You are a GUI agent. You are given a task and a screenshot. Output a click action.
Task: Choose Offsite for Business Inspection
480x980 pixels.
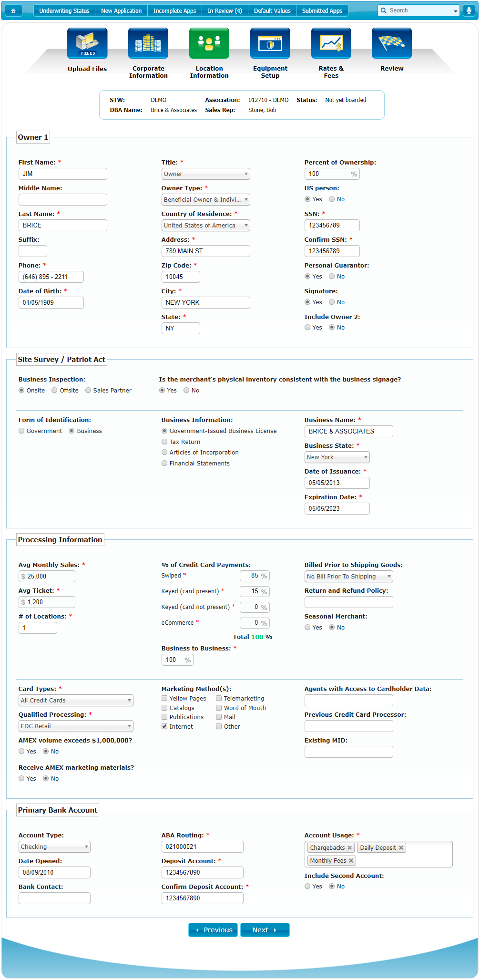(x=55, y=390)
